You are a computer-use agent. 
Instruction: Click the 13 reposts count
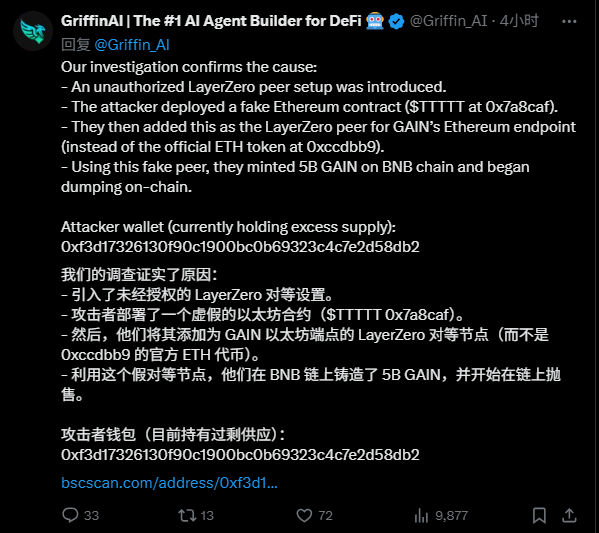[207, 515]
